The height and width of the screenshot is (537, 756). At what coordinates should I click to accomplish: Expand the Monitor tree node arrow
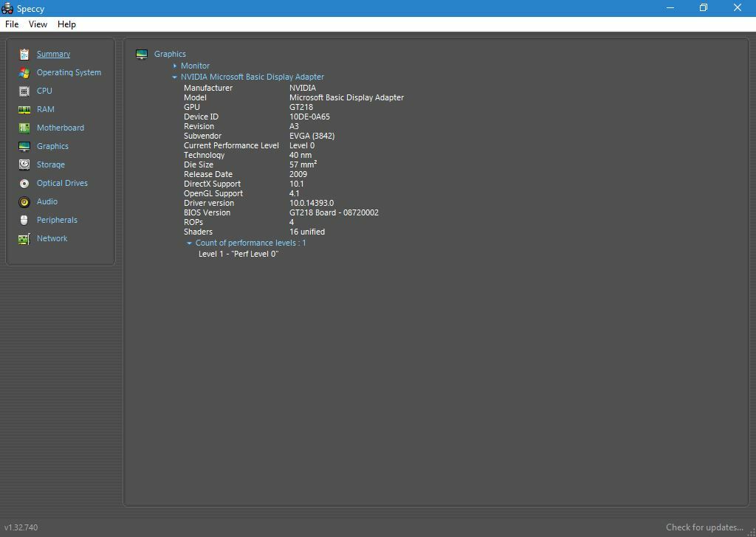(175, 66)
